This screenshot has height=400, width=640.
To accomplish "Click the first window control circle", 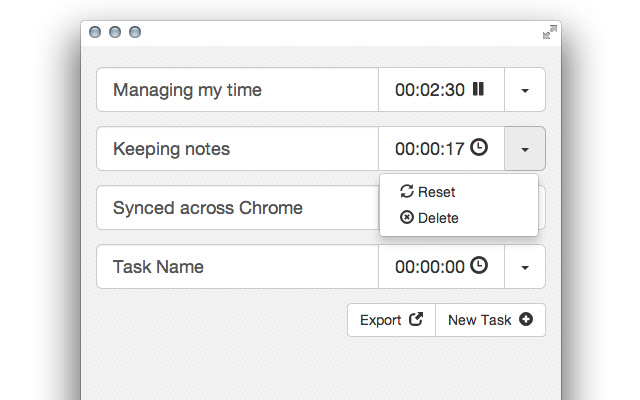I will [x=95, y=32].
